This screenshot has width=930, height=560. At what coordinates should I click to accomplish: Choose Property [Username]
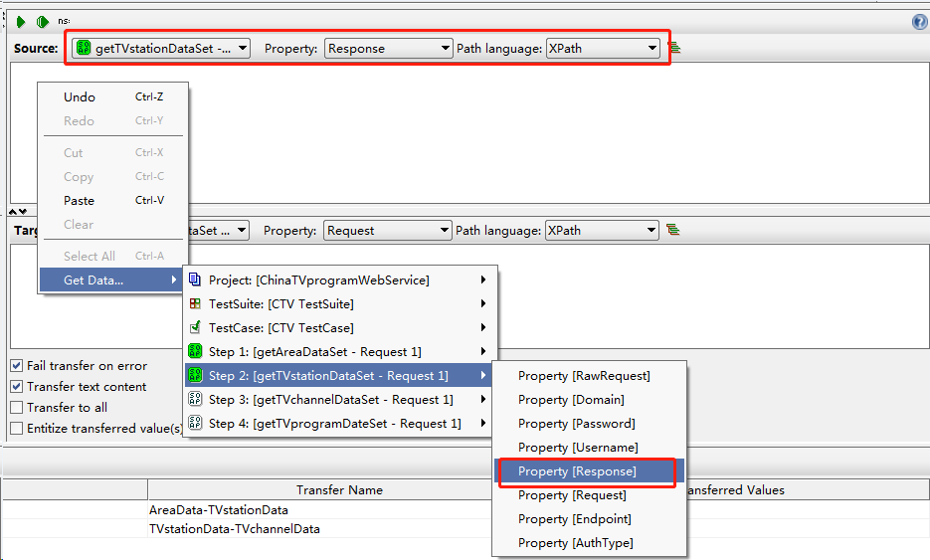tap(589, 448)
